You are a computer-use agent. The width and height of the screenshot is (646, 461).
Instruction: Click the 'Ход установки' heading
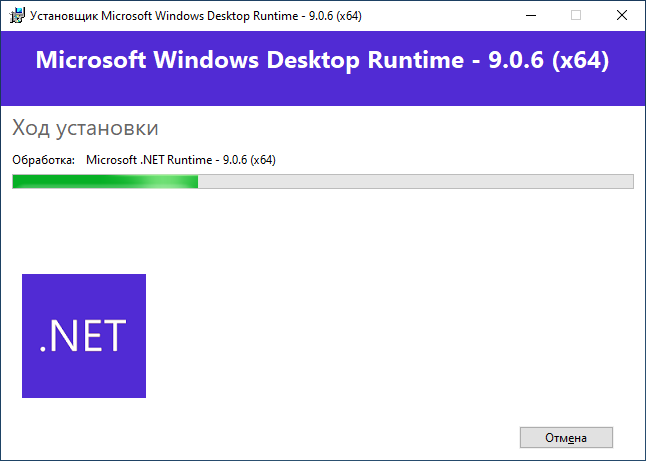click(x=85, y=128)
